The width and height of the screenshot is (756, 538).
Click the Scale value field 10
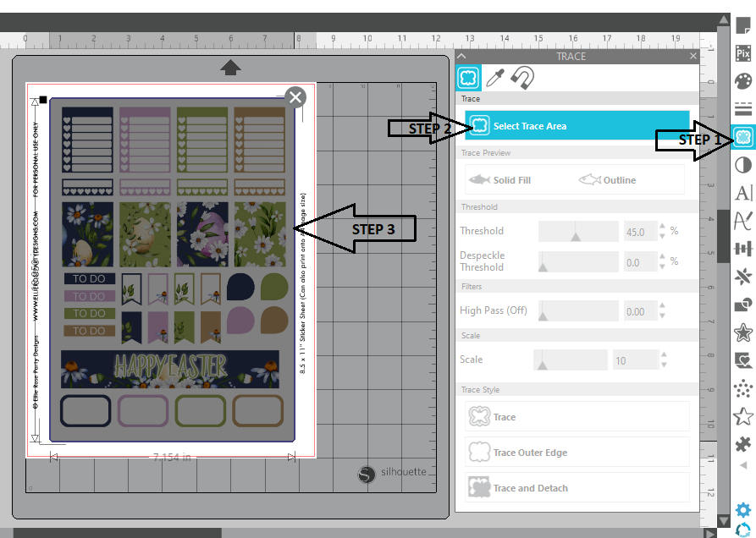point(635,360)
